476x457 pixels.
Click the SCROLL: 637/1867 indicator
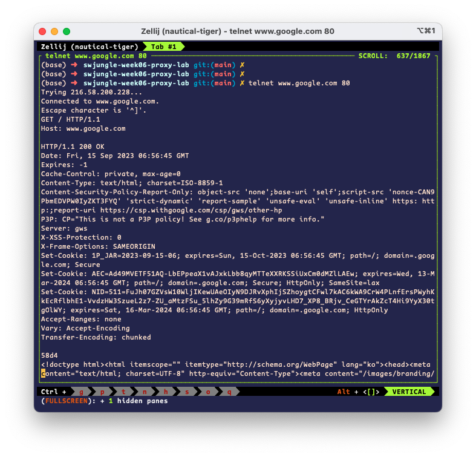click(394, 56)
